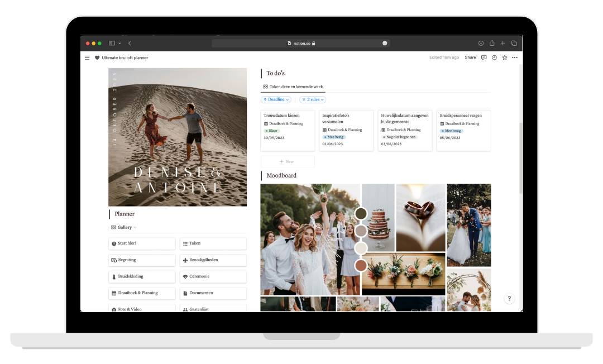Click the help question mark button
Viewport: 603px width, 364px height.
click(509, 299)
